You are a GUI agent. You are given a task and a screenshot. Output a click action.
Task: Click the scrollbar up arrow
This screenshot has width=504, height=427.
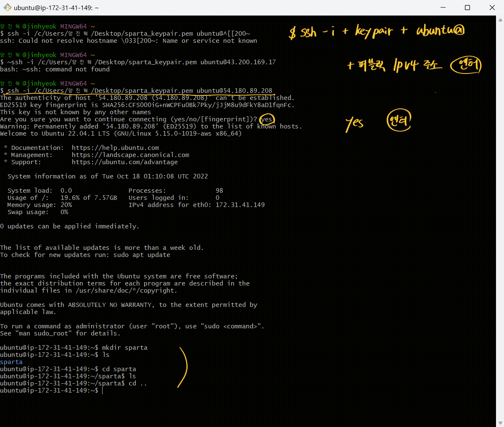point(500,20)
